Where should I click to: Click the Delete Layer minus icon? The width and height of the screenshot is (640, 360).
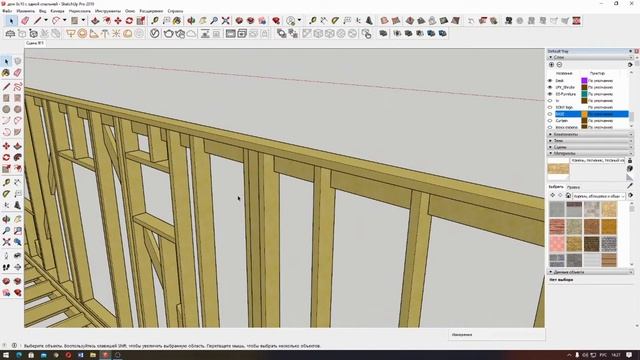559,64
